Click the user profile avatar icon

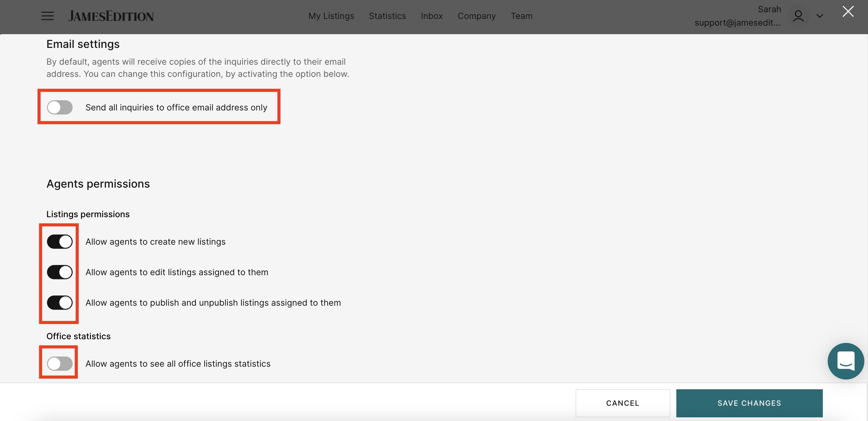click(x=798, y=16)
